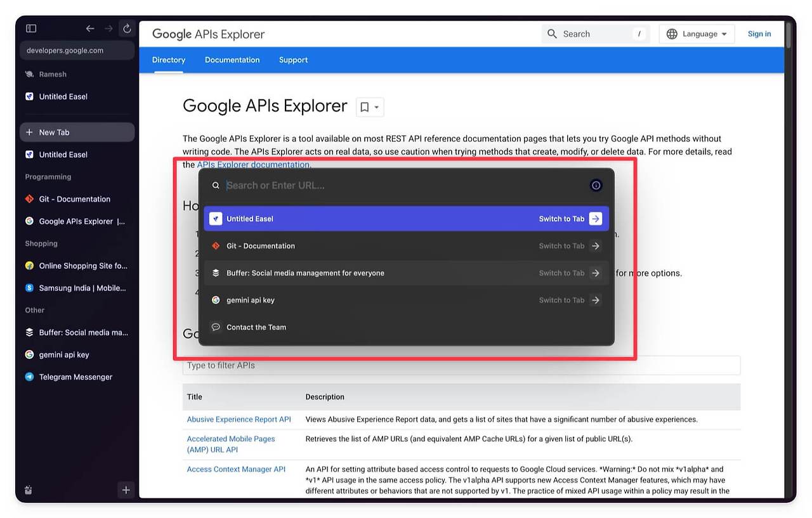The width and height of the screenshot is (812, 518).
Task: Open the gemini api key sidebar tab
Action: pyautogui.click(x=77, y=354)
